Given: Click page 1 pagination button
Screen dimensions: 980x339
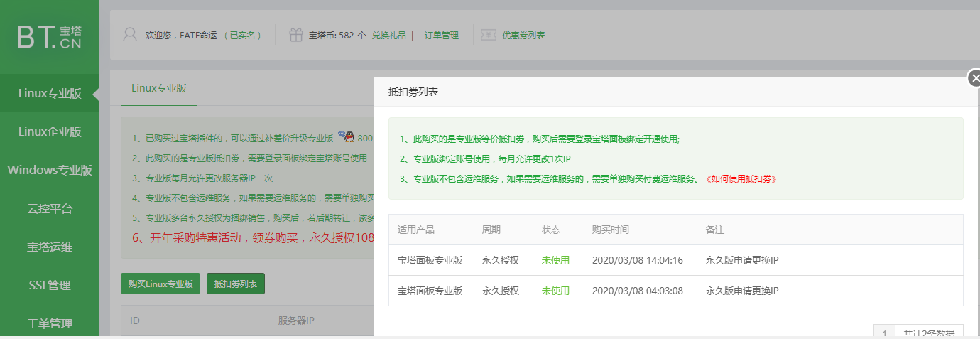Looking at the screenshot, I should [884, 332].
